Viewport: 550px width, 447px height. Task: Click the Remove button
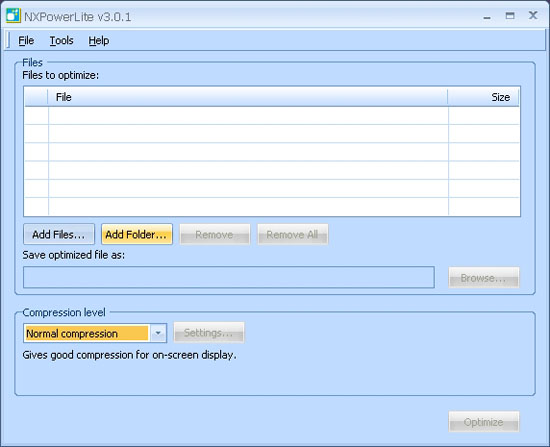(x=215, y=234)
